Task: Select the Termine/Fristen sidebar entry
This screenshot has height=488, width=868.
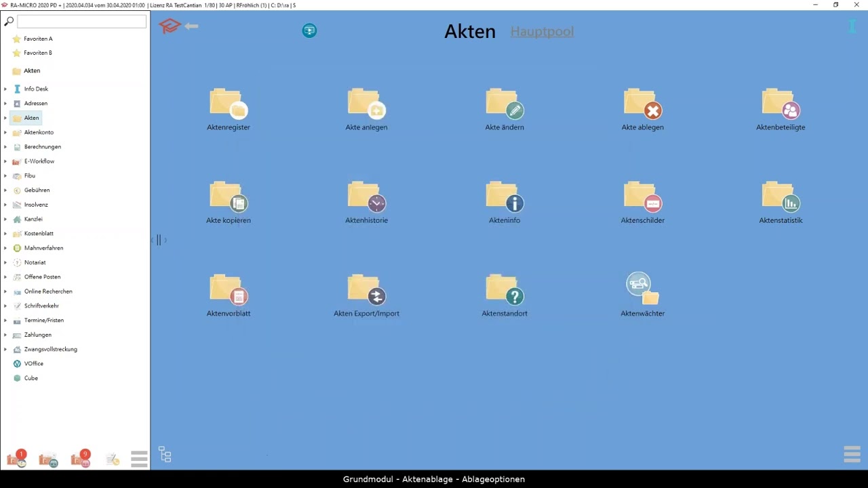Action: (38, 321)
